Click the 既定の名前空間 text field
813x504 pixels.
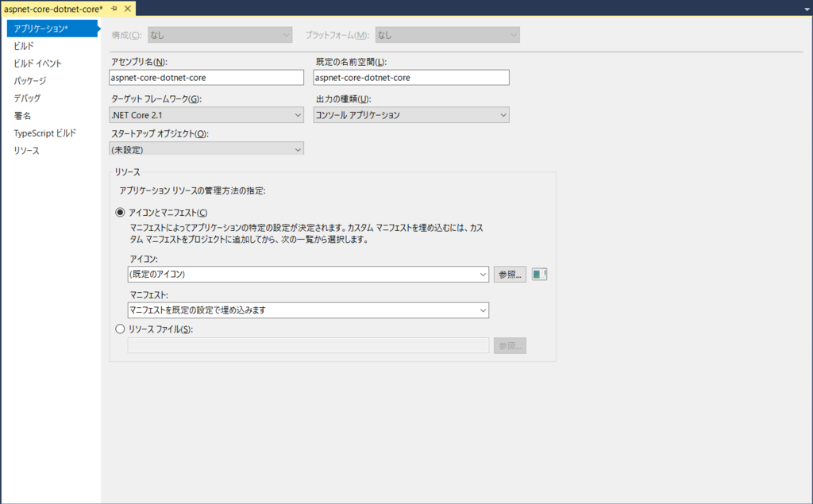(411, 78)
